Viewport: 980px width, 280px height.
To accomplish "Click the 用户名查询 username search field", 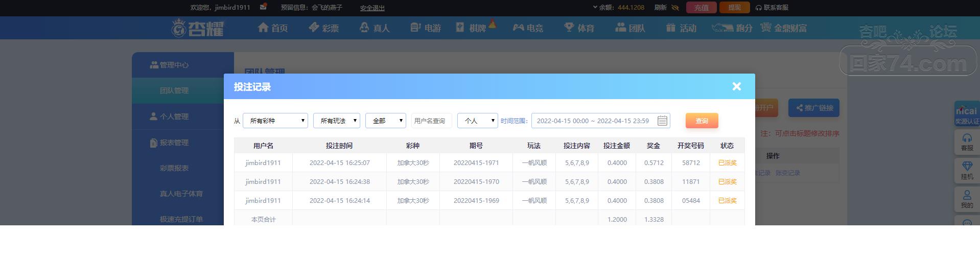I will [432, 121].
